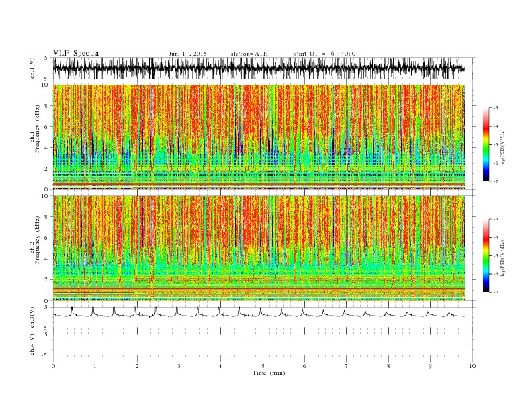Click the '6' tick on the Time axis
This screenshot has height=411, width=532.
304,366
